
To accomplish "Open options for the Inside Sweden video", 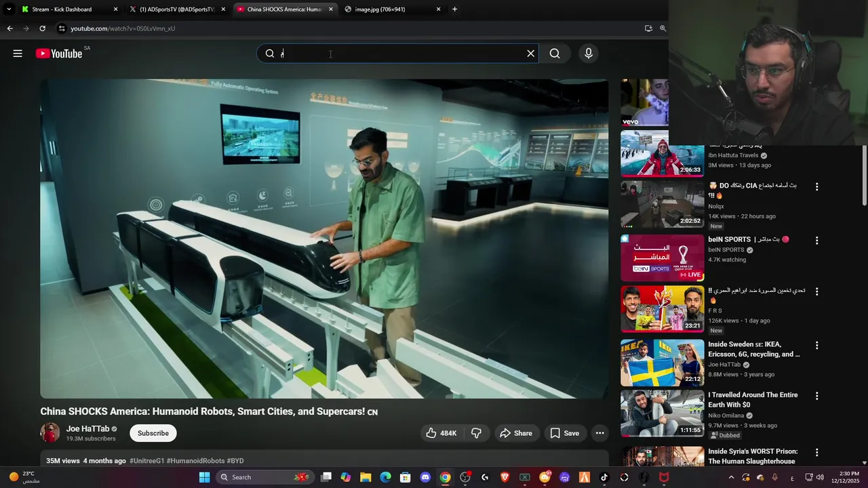I will (x=816, y=345).
